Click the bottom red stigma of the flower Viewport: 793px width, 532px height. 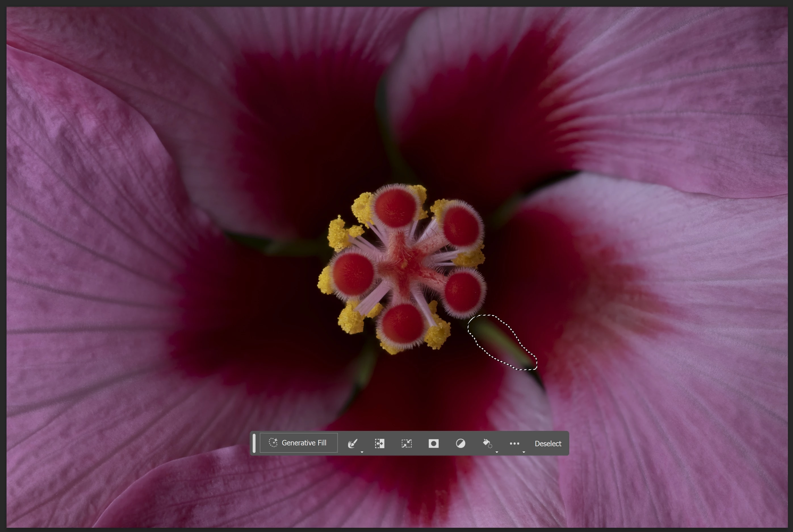(x=403, y=323)
